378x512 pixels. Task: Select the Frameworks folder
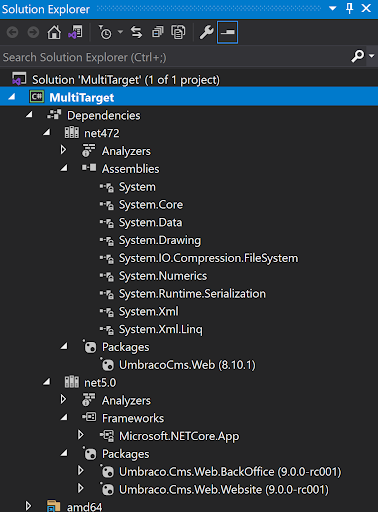click(133, 418)
